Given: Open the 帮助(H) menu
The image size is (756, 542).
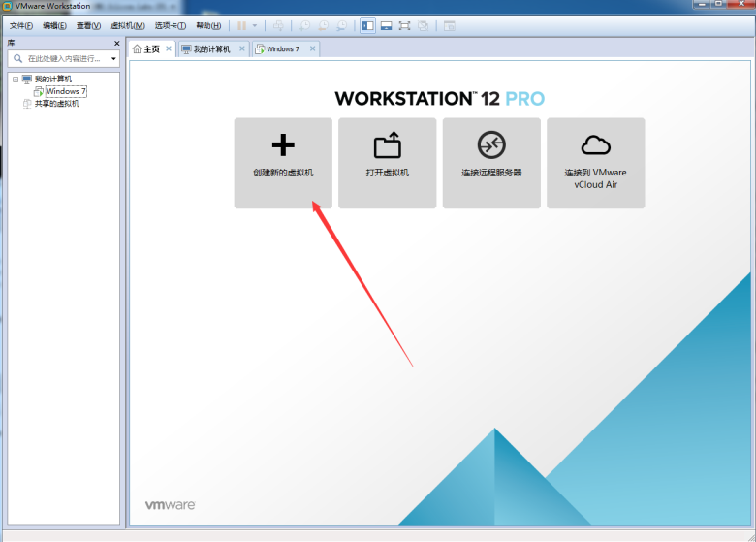Looking at the screenshot, I should (208, 26).
